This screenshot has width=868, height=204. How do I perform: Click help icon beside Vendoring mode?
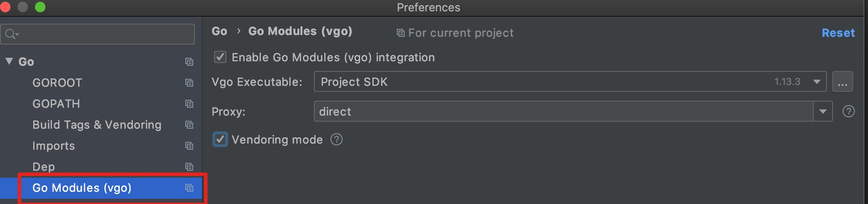337,140
